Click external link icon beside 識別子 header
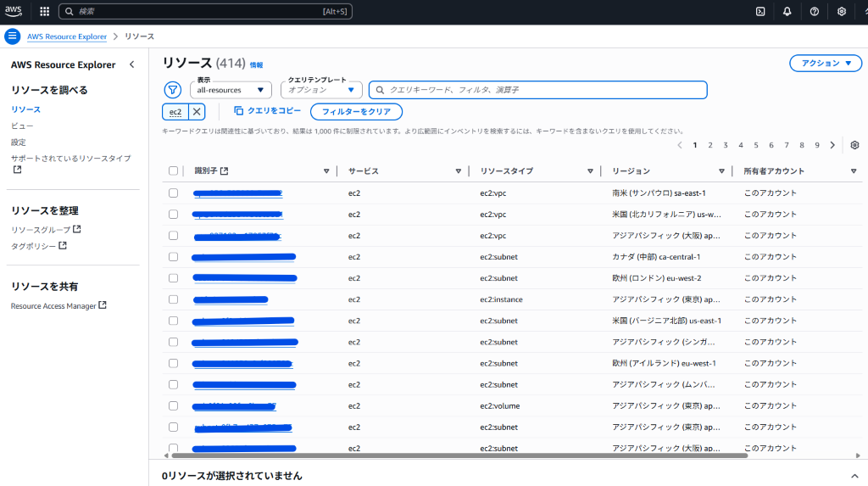The image size is (868, 486). click(x=224, y=170)
